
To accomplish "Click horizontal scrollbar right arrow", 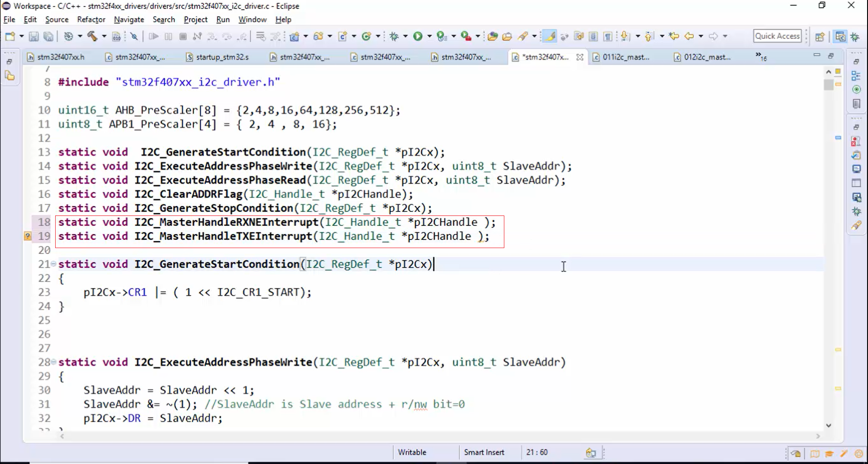I will pos(818,436).
